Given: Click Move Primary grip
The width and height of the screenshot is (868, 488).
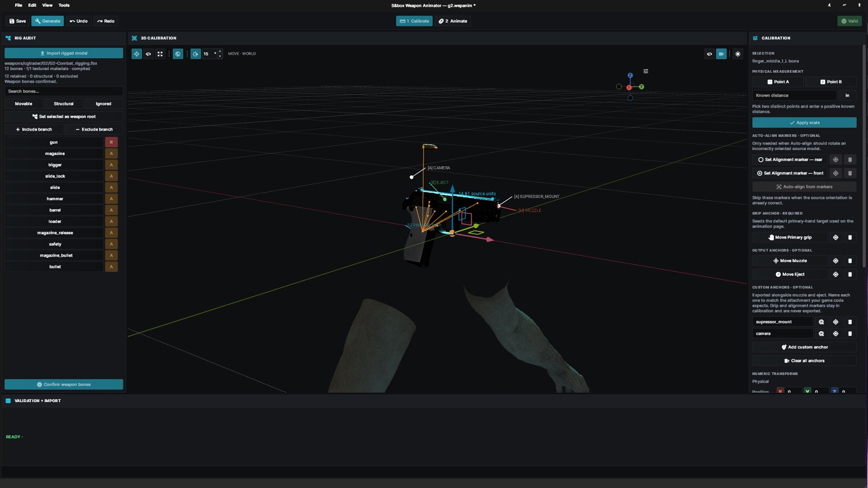Looking at the screenshot, I should 790,238.
